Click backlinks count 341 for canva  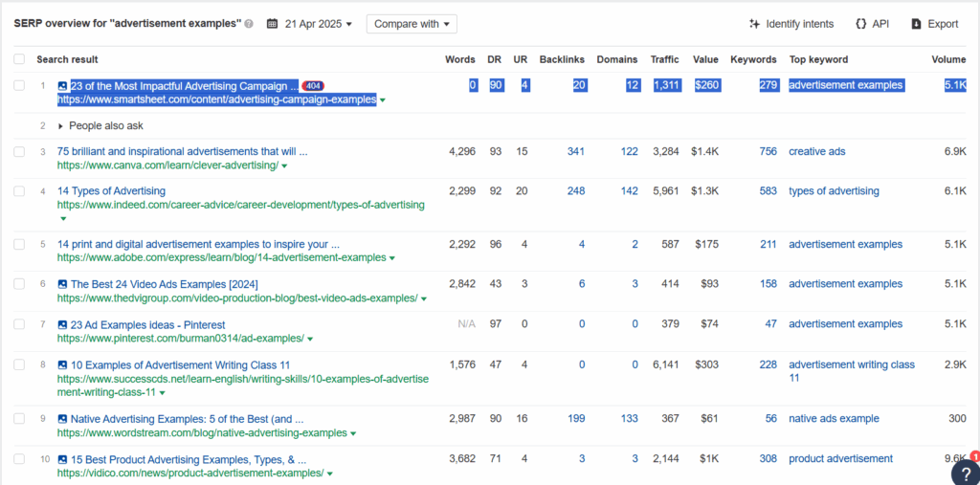click(x=576, y=151)
